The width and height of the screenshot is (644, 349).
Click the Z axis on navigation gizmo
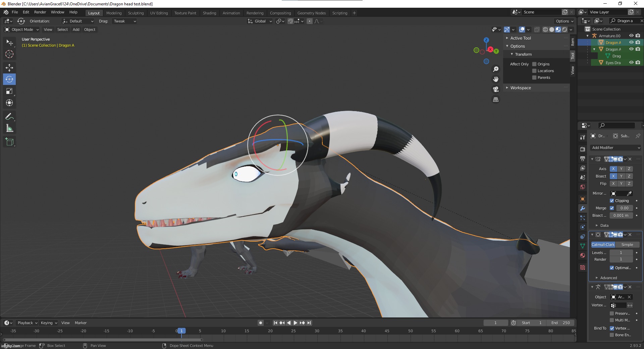(486, 40)
